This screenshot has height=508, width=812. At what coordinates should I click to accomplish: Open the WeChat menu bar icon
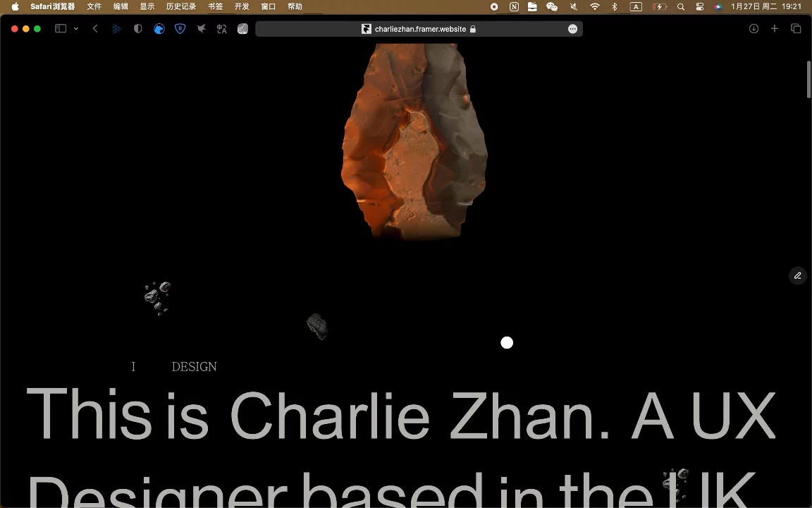click(x=552, y=7)
